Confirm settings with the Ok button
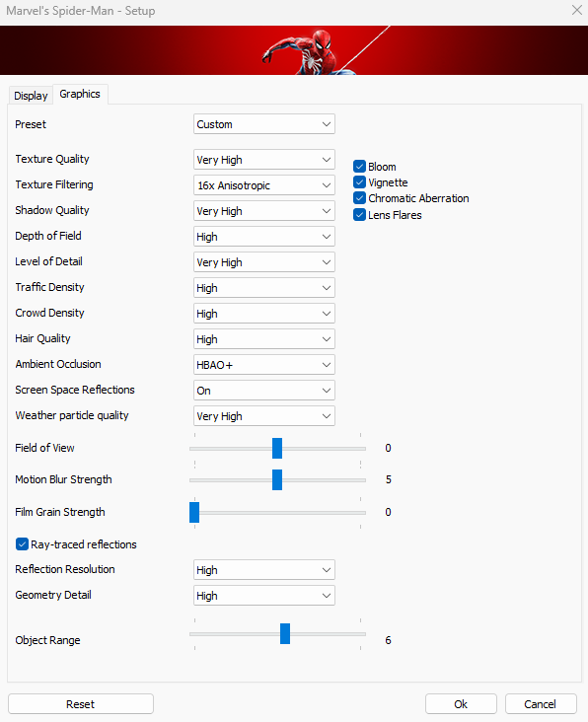Screen dimensions: 588x722 tap(461, 704)
